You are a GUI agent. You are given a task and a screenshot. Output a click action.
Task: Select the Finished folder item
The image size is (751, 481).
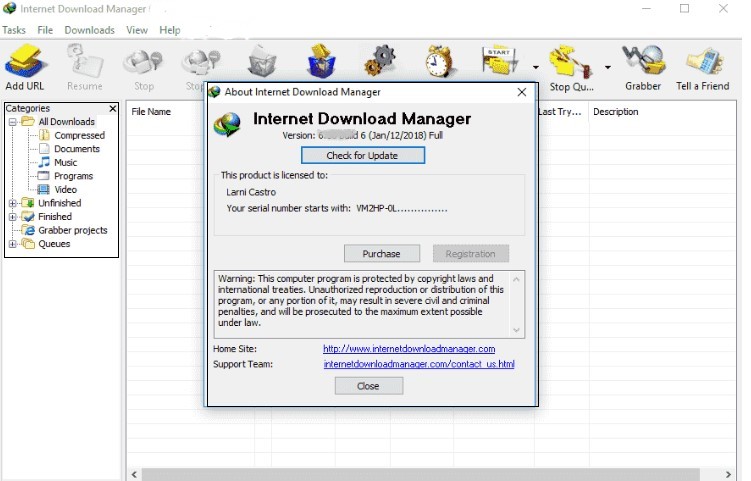55,217
